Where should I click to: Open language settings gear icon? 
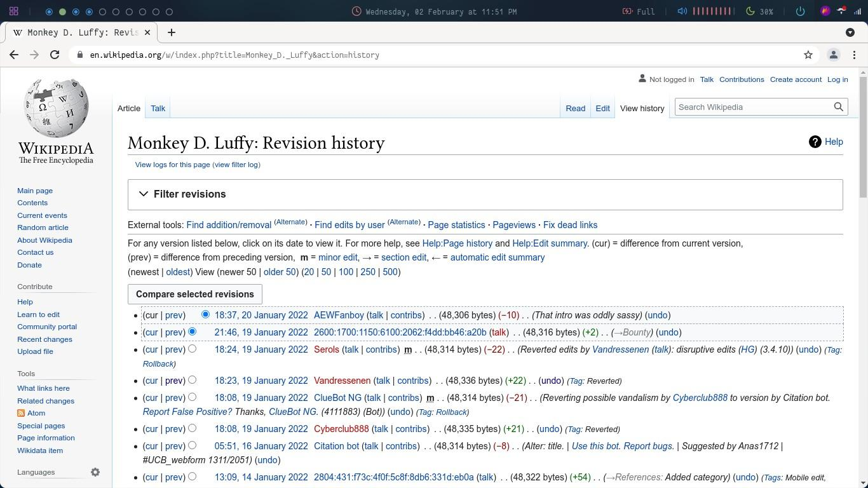95,472
